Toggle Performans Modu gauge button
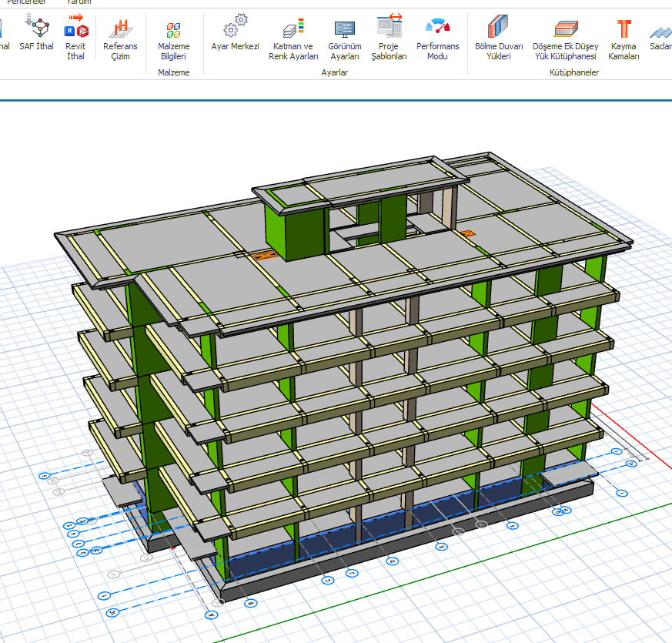 tap(437, 28)
